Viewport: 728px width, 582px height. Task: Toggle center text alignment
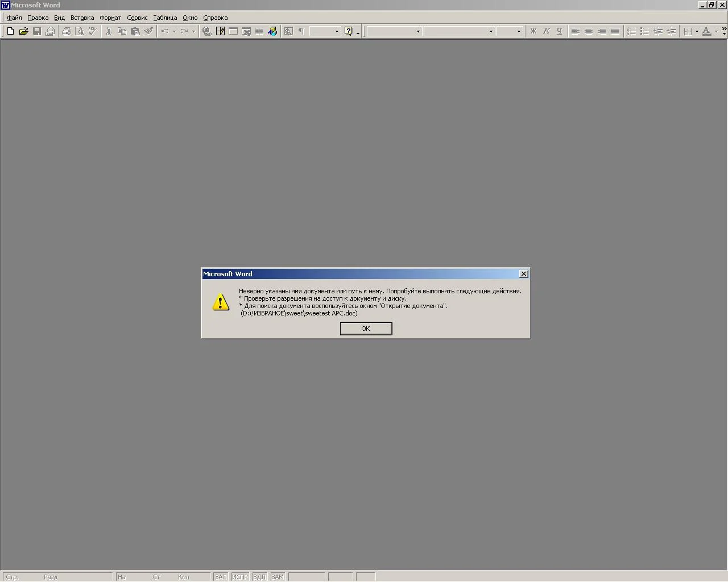tap(589, 31)
